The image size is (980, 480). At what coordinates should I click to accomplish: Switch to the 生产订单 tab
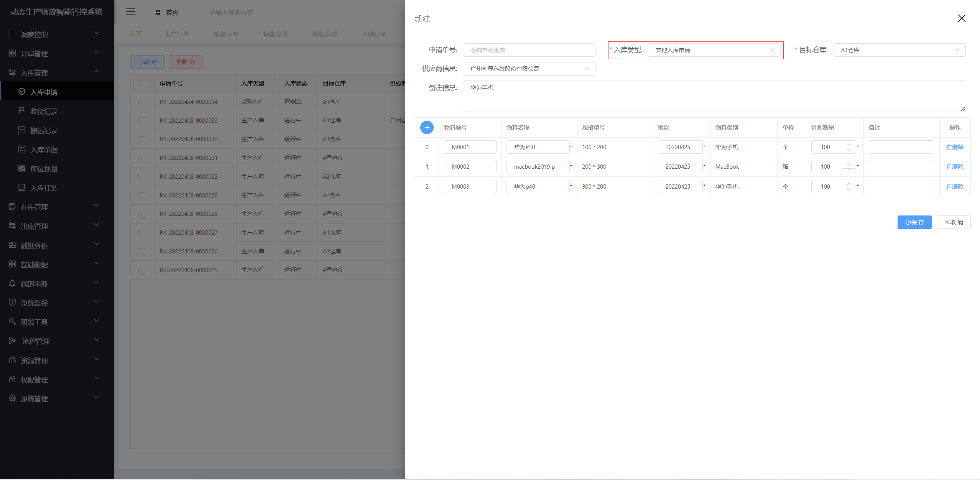tap(176, 34)
